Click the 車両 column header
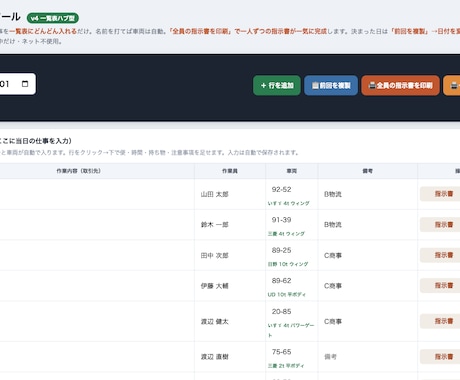Viewport: 460px width, 380px height. (292, 171)
